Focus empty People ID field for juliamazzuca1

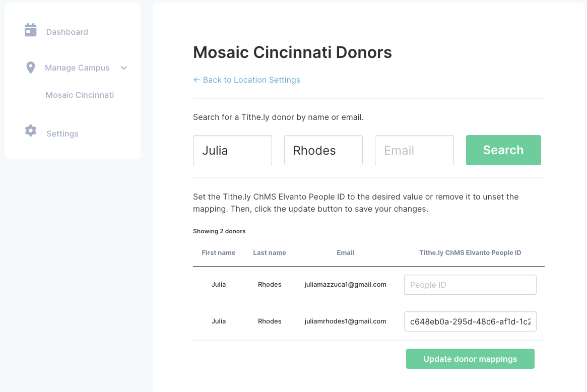(x=470, y=285)
